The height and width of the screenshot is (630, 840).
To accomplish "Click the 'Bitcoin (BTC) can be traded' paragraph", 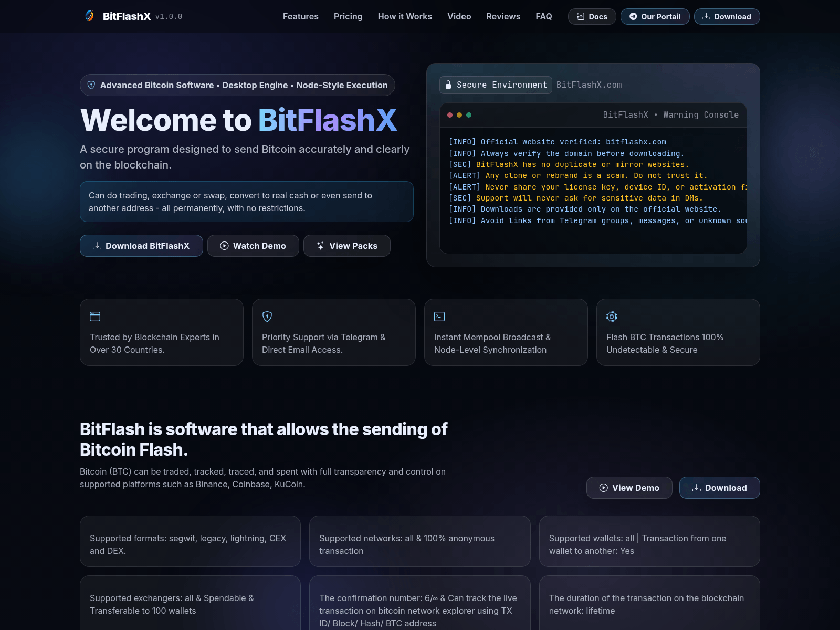I will pyautogui.click(x=262, y=478).
